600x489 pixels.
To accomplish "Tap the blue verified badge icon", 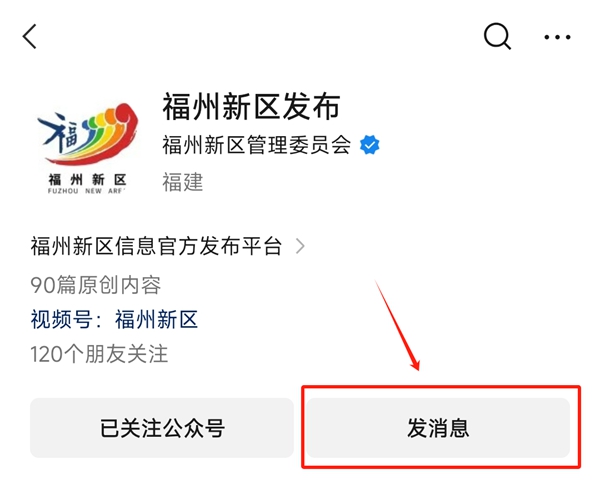I will point(370,145).
